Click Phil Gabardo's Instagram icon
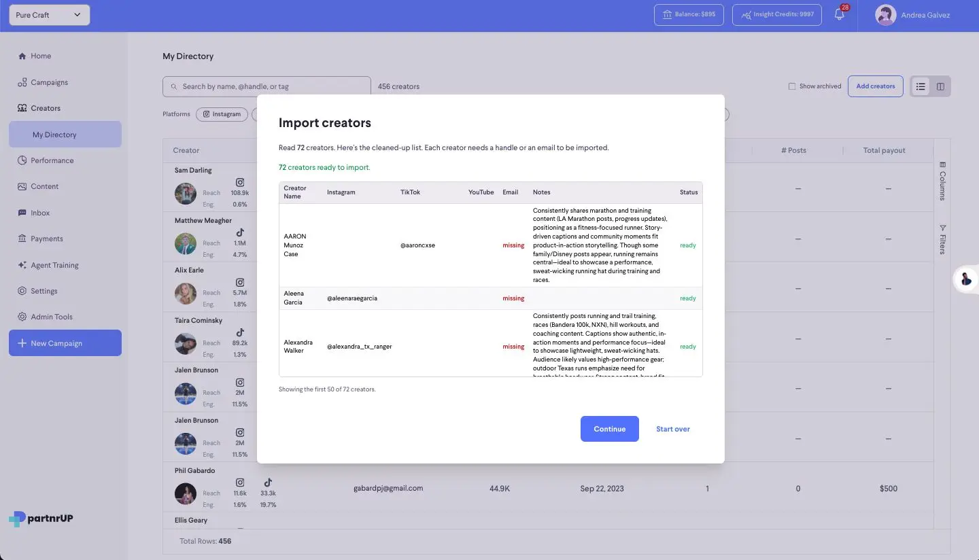This screenshot has height=560, width=979. click(x=240, y=483)
